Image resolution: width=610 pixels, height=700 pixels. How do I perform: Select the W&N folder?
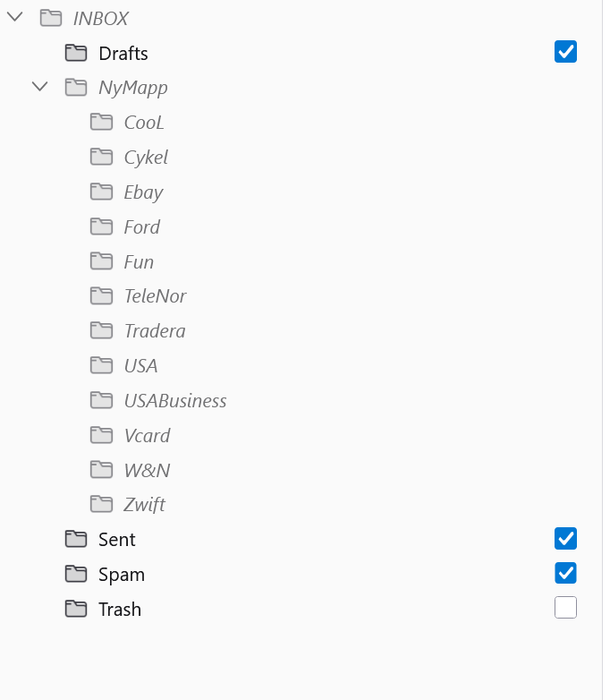147,470
